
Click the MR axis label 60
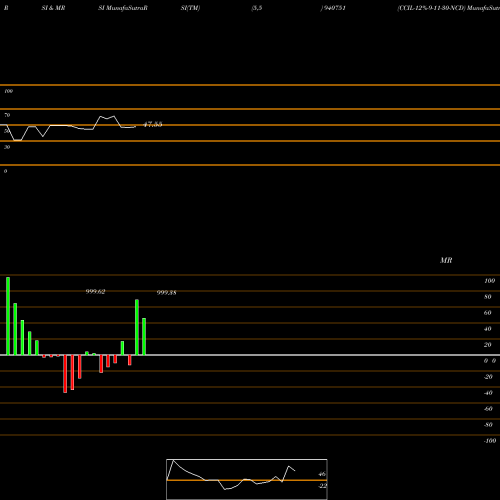point(488,313)
